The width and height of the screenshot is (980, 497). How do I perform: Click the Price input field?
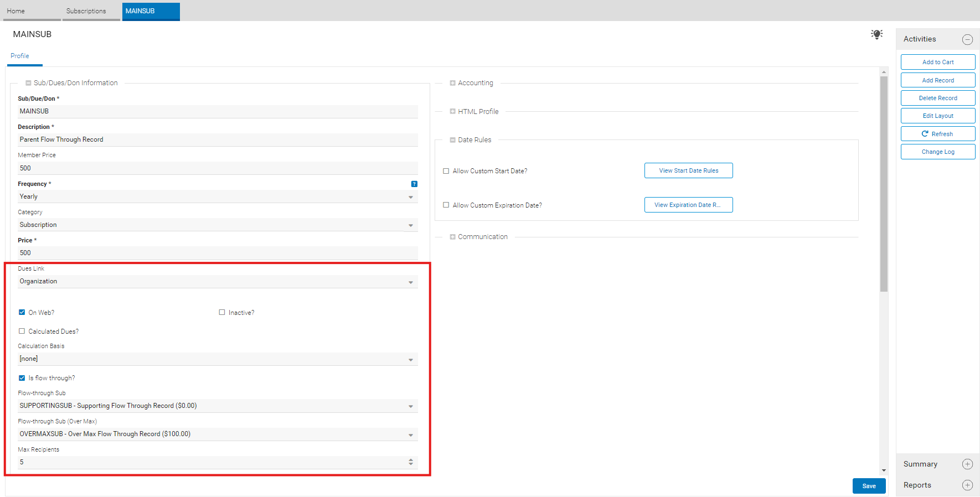[x=218, y=253]
